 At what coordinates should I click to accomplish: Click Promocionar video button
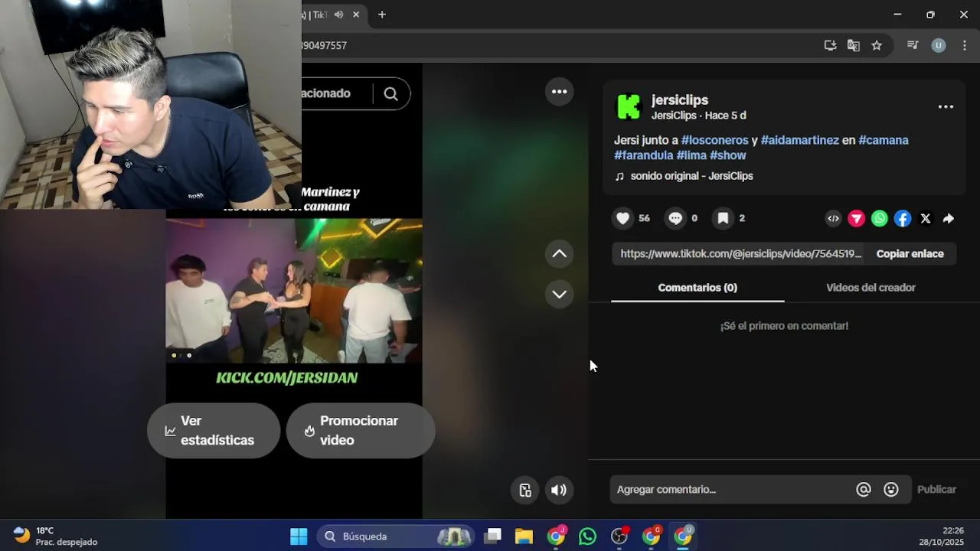[361, 431]
